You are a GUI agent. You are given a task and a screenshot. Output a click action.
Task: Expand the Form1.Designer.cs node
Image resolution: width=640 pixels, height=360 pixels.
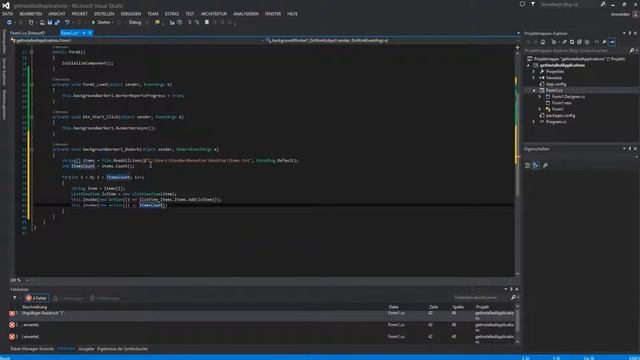click(540, 97)
